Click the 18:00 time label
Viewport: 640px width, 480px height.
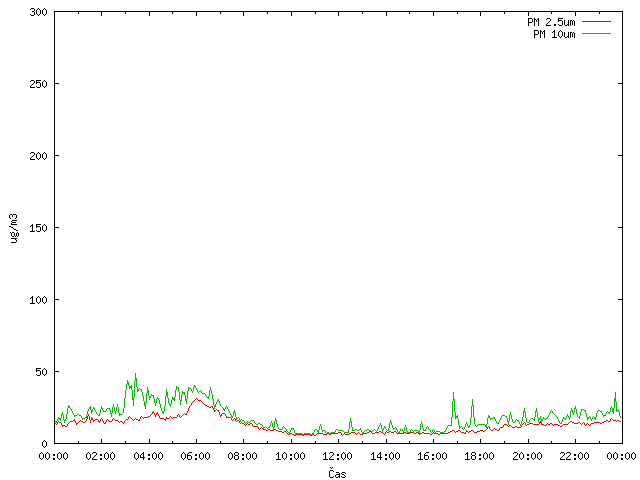pyautogui.click(x=480, y=456)
